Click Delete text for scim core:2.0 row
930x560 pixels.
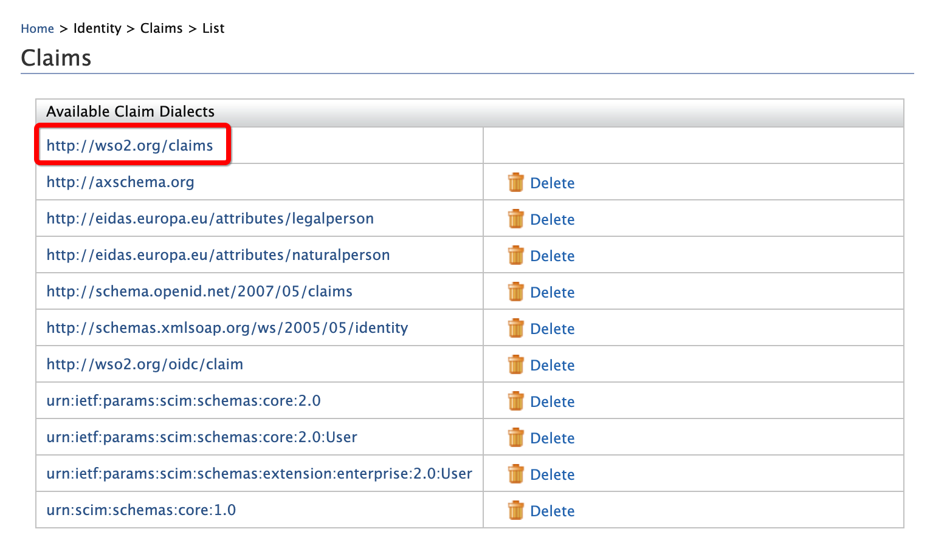[x=552, y=401]
